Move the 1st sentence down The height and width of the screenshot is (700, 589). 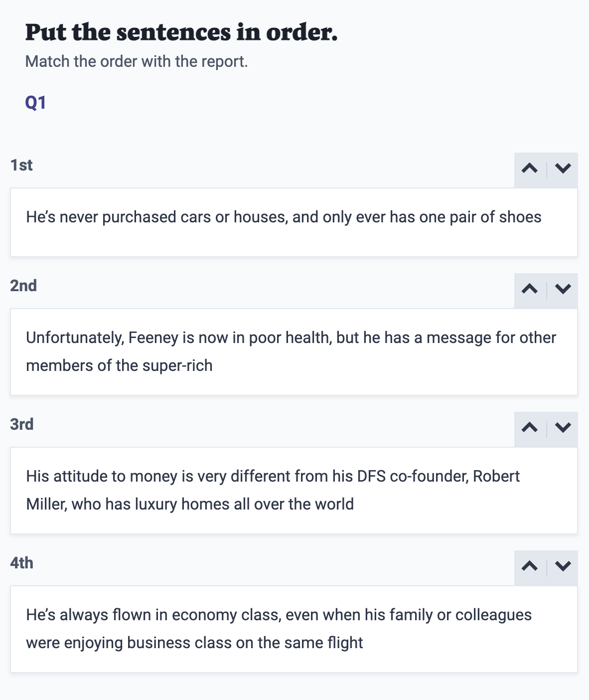[563, 169]
